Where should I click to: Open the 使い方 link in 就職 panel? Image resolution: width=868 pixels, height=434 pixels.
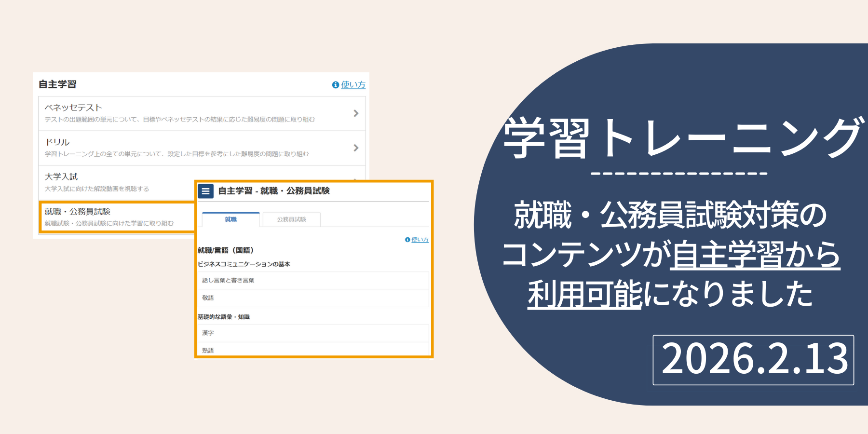[x=420, y=240]
